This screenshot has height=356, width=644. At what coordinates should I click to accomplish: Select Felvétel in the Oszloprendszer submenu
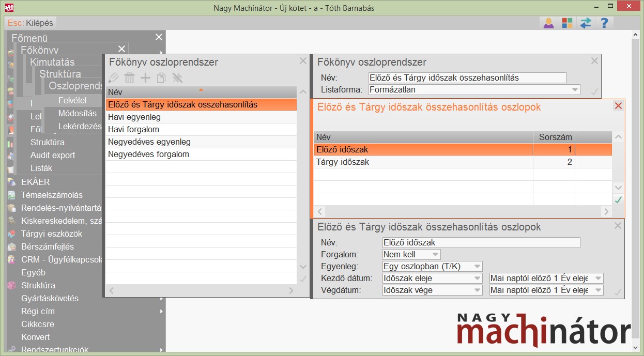click(72, 100)
